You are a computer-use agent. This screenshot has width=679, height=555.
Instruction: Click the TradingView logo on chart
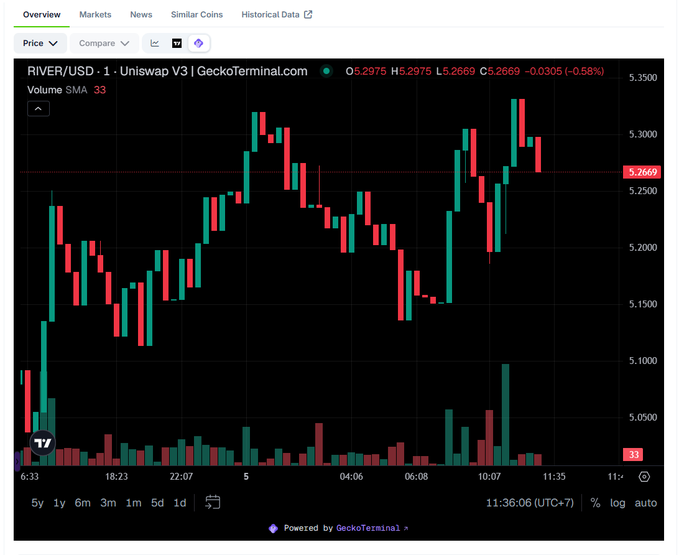43,442
